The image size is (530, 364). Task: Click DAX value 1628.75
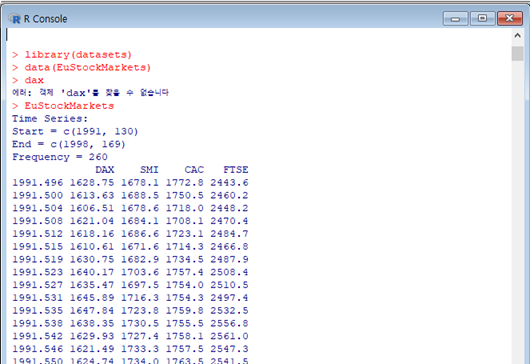coord(92,183)
